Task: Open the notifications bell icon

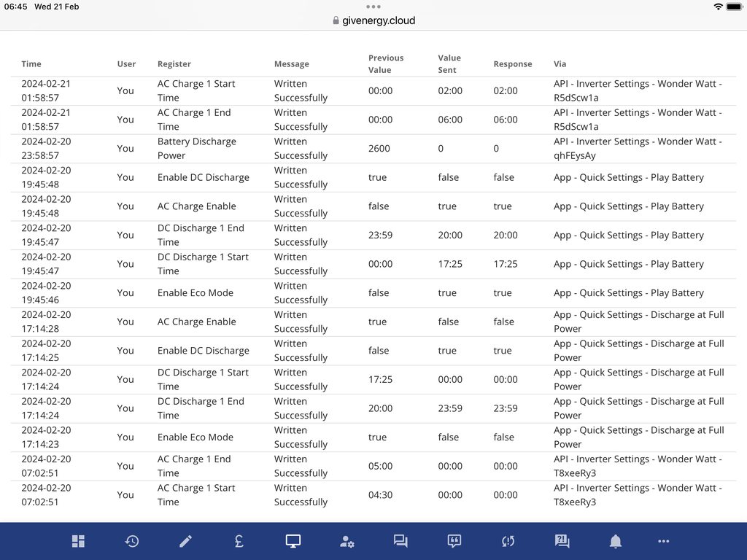Action: click(x=616, y=541)
